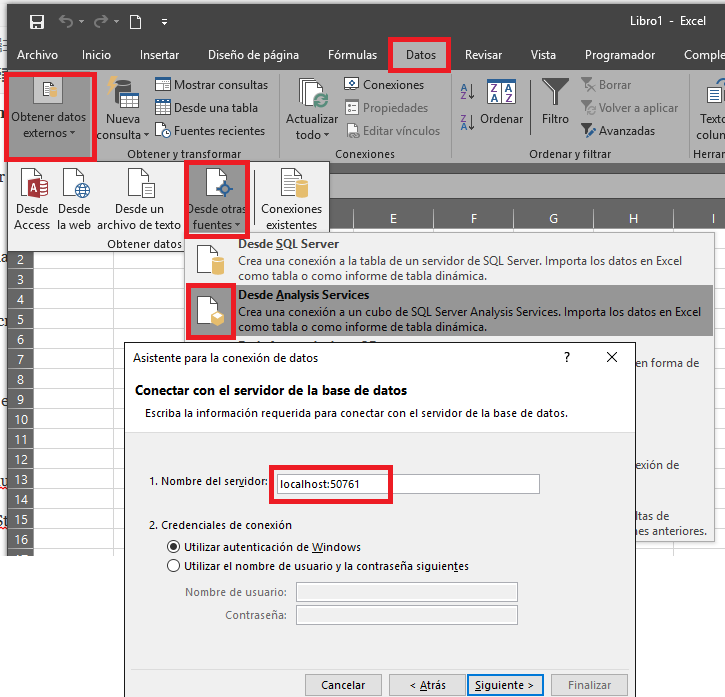Choose Desde una tabla

pyautogui.click(x=206, y=108)
